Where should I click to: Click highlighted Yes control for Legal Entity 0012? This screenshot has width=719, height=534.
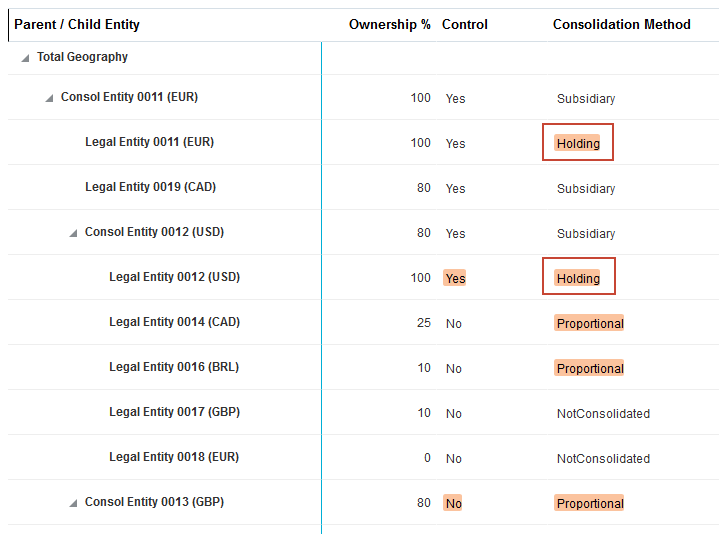click(x=454, y=278)
